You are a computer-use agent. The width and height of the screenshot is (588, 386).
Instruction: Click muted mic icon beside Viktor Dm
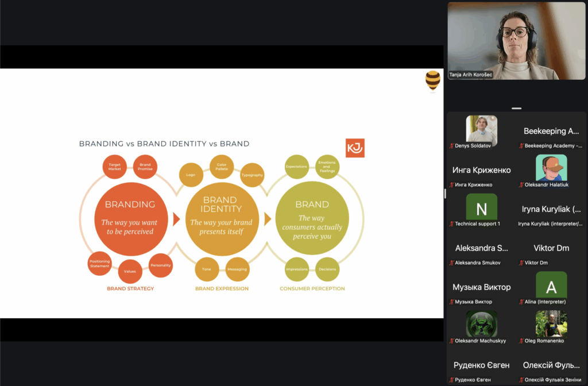(x=521, y=263)
